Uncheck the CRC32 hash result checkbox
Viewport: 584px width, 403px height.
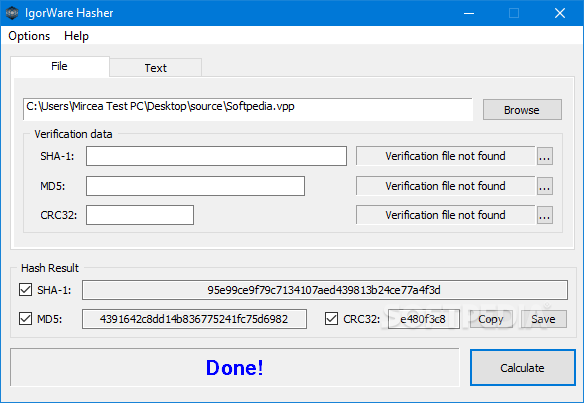coord(331,319)
